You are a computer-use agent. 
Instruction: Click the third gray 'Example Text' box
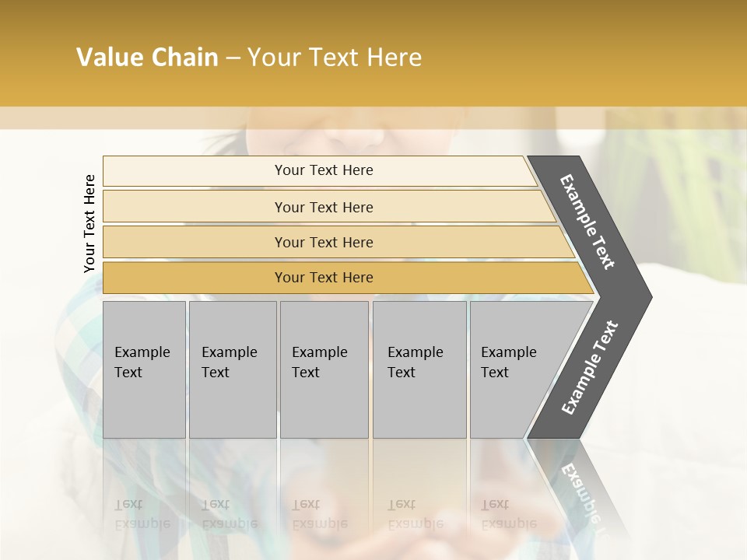click(324, 369)
